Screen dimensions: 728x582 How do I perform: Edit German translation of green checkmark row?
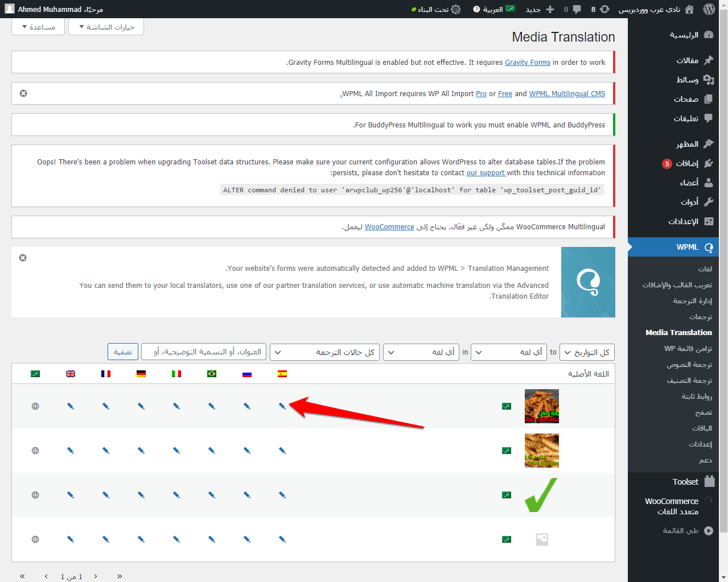pos(141,495)
